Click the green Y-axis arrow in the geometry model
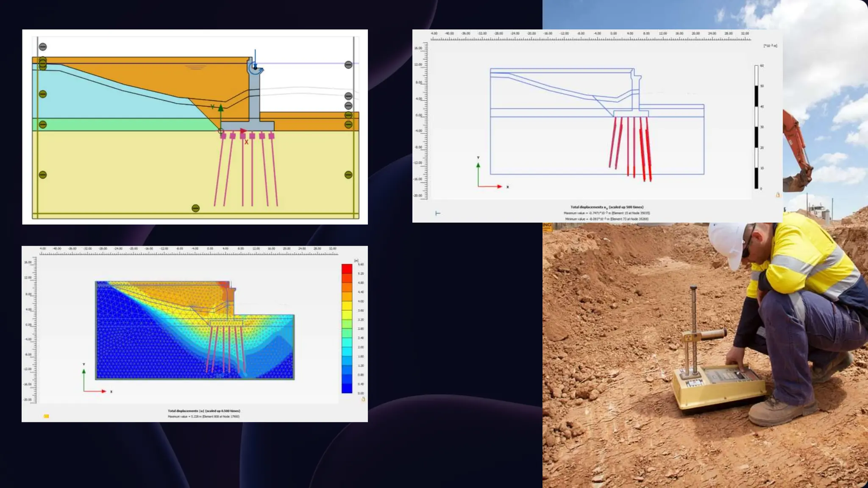This screenshot has height=488, width=868. 221,108
